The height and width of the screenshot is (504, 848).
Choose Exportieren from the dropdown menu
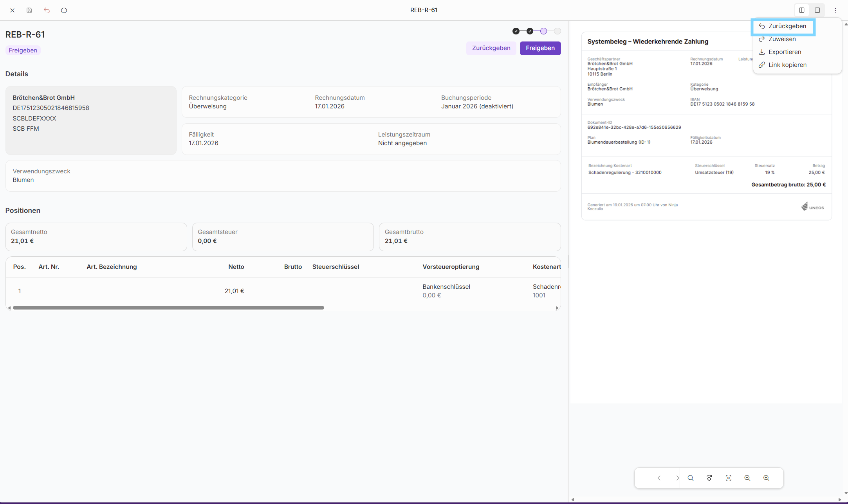point(785,52)
